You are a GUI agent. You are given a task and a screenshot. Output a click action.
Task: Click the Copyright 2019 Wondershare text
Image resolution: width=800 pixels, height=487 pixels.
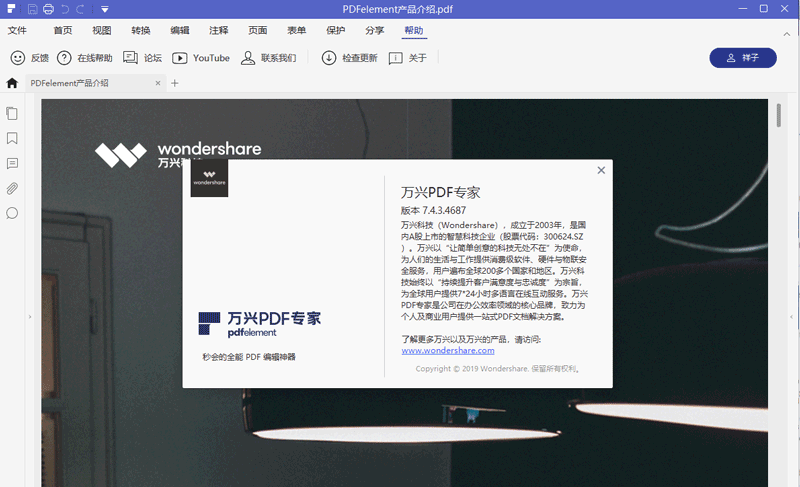tap(497, 369)
